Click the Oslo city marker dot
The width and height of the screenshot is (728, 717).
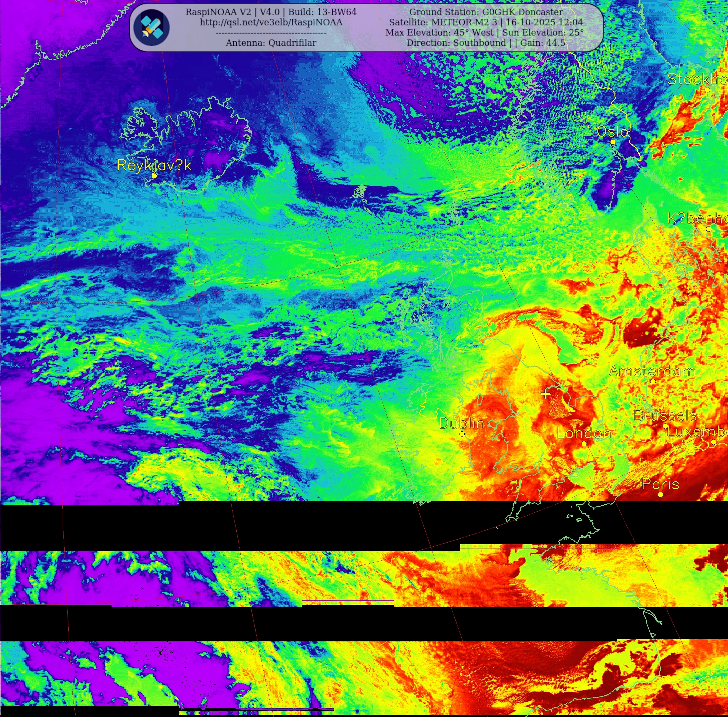pos(613,142)
